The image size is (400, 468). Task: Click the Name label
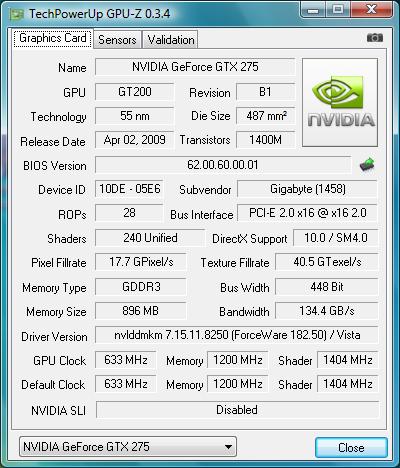(x=72, y=68)
